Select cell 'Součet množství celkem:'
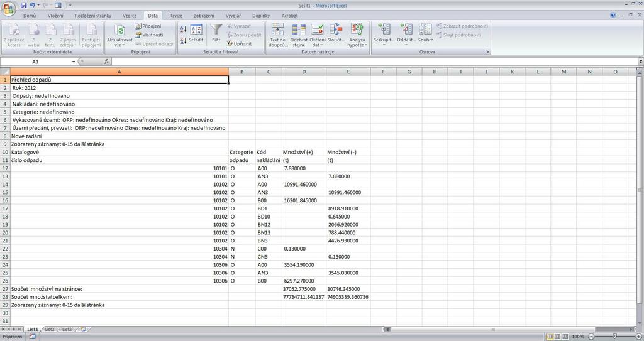The width and height of the screenshot is (644, 341). (x=119, y=297)
